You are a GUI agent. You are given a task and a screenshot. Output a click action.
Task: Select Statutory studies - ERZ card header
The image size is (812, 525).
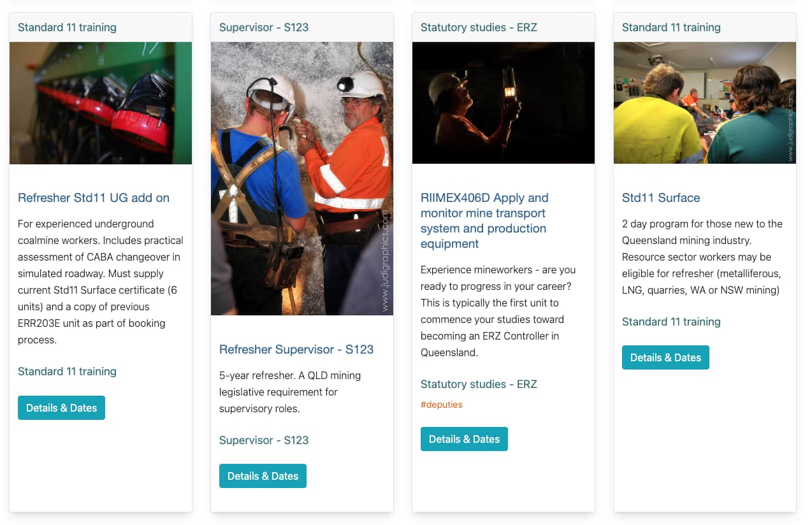(x=479, y=27)
